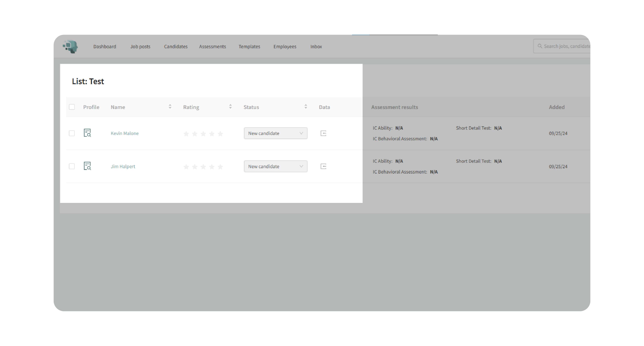Toggle the select-all checkbox in the header

coord(72,107)
